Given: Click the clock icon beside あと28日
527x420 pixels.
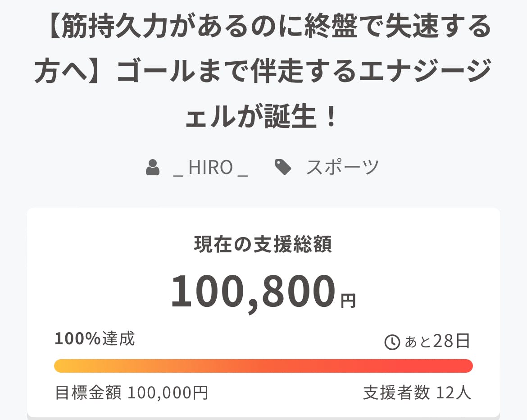Looking at the screenshot, I should pyautogui.click(x=392, y=342).
